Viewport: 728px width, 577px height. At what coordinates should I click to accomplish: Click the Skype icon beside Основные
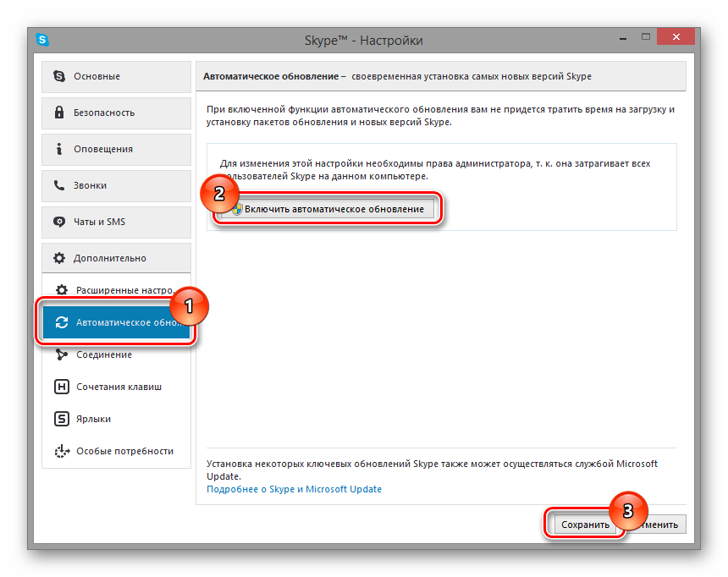click(59, 76)
